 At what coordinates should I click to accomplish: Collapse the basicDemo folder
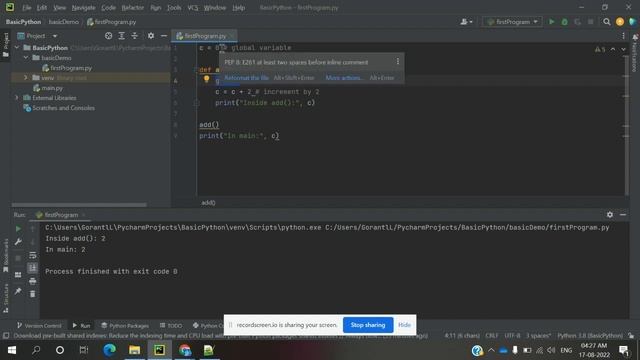pyautogui.click(x=26, y=58)
